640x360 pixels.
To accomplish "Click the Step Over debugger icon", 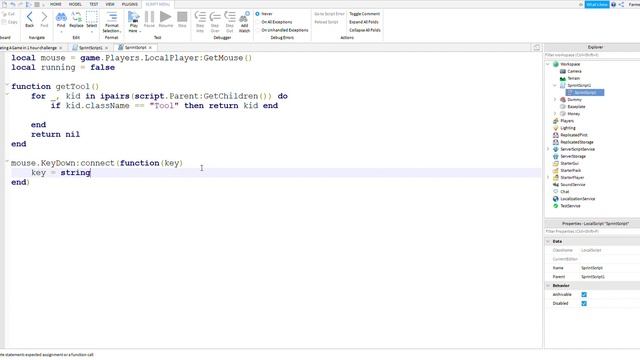I will (215, 17).
